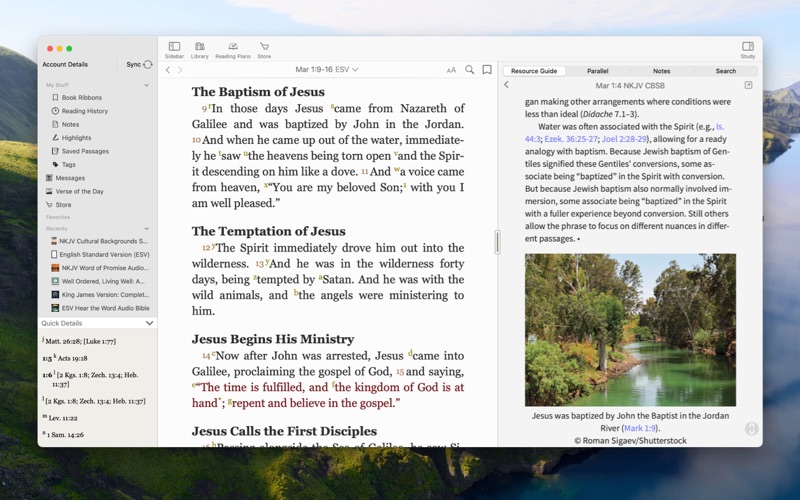Collapse the My Stuff section chevron
Viewport: 800px width, 500px height.
point(146,85)
